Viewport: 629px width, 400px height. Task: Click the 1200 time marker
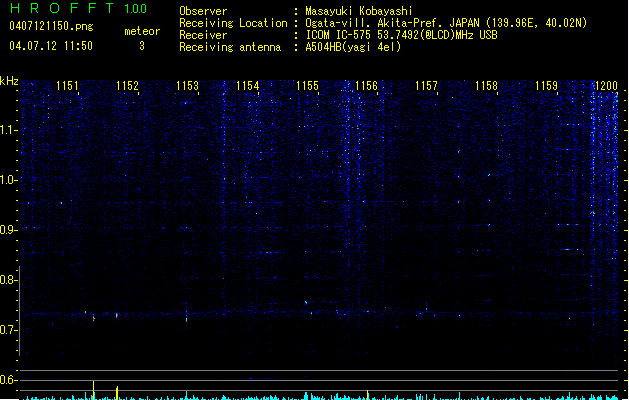point(606,86)
